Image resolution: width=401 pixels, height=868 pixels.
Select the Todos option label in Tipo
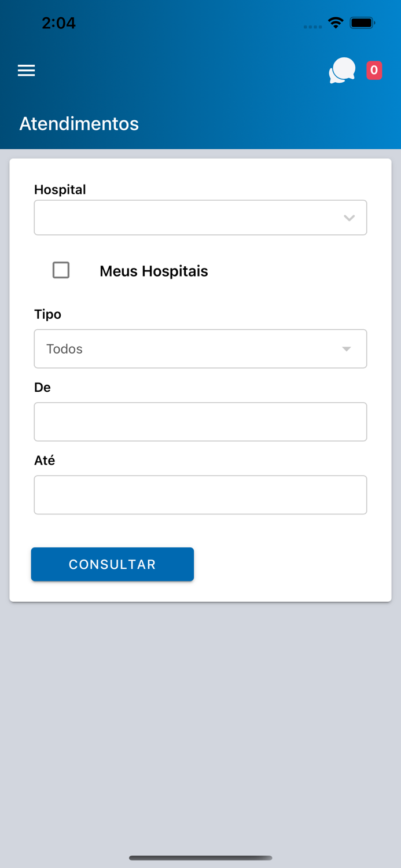point(64,349)
